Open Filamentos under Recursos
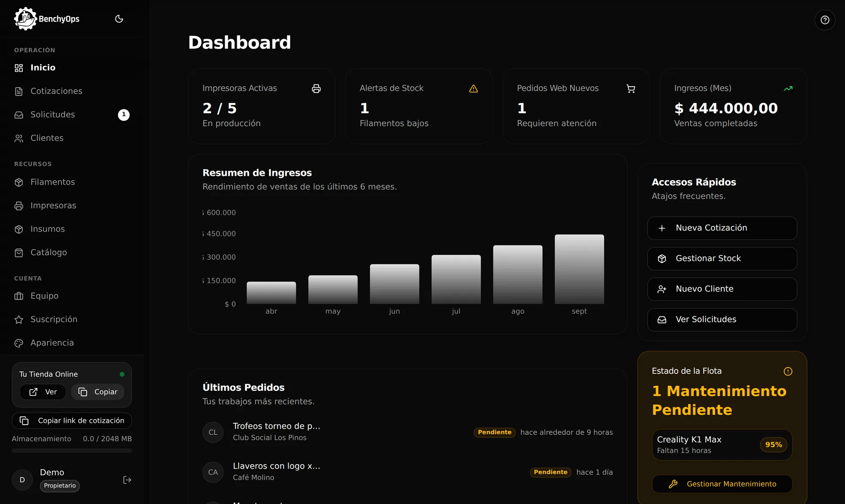The width and height of the screenshot is (845, 504). pyautogui.click(x=72, y=182)
